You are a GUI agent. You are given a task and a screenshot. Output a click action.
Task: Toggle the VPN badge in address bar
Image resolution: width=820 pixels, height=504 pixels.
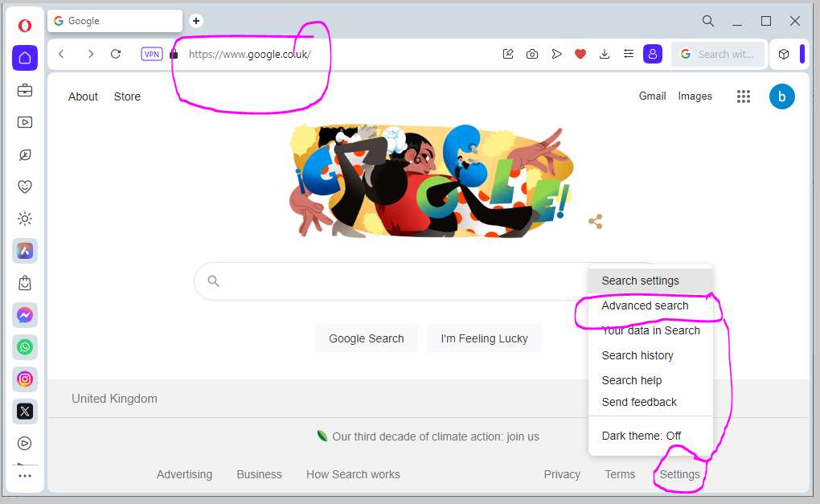(x=152, y=54)
